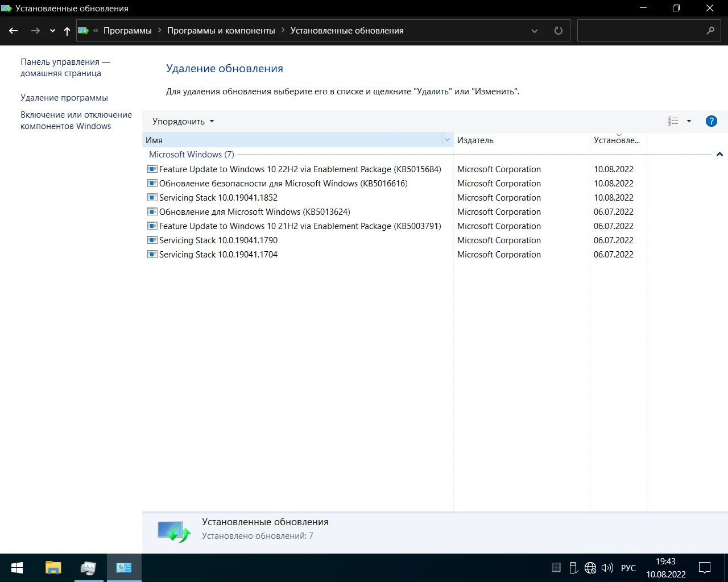Select Feature Update 21H2 KB5003791 entry
The height and width of the screenshot is (582, 728).
(300, 226)
